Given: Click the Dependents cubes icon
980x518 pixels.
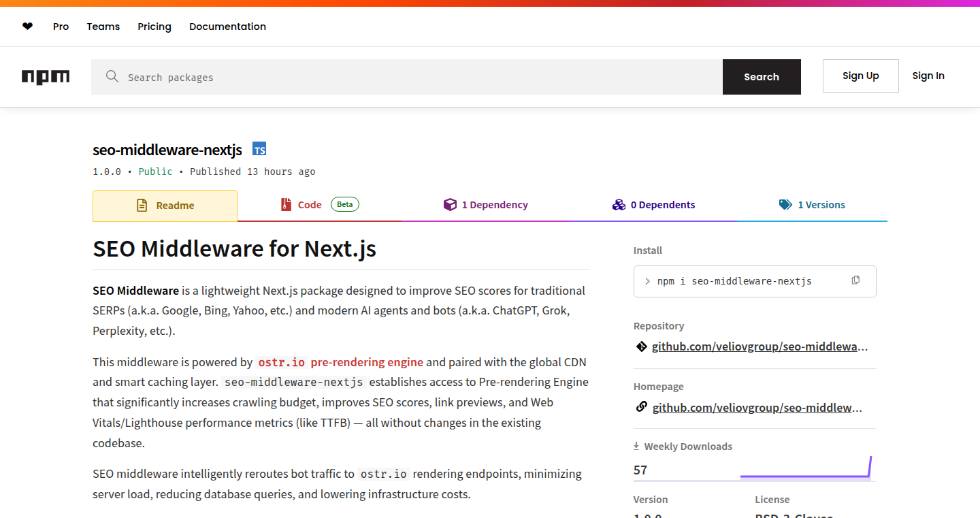Looking at the screenshot, I should (619, 204).
